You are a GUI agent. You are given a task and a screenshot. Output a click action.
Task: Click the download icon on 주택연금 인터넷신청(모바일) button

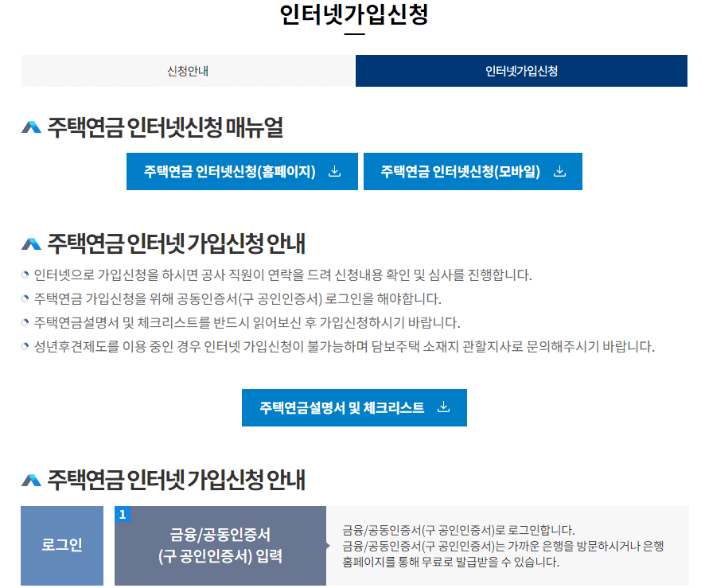[561, 171]
